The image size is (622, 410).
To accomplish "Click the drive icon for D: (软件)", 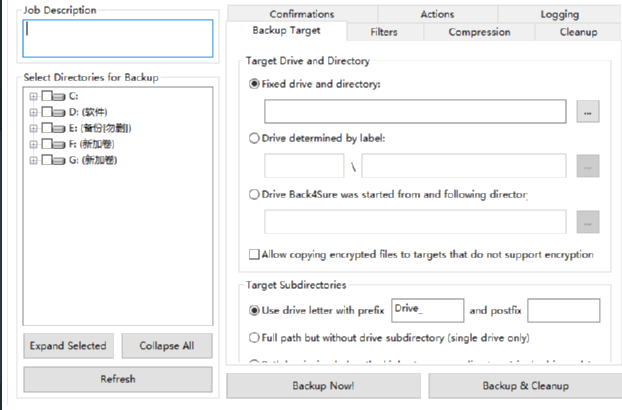I will click(x=61, y=112).
